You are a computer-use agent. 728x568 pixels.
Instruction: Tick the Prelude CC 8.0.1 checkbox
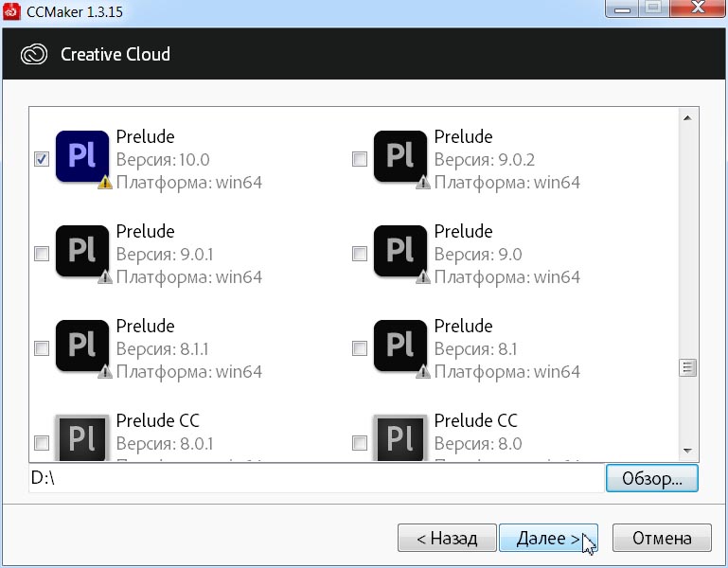pos(42,443)
